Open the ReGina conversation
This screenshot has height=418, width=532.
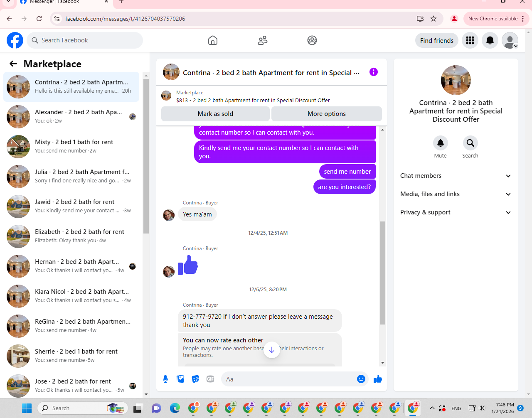click(71, 326)
